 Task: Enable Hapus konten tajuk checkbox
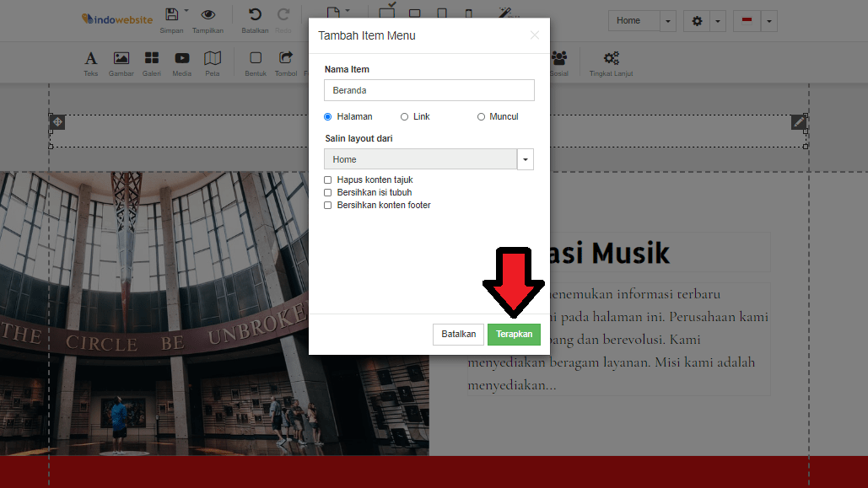[328, 180]
